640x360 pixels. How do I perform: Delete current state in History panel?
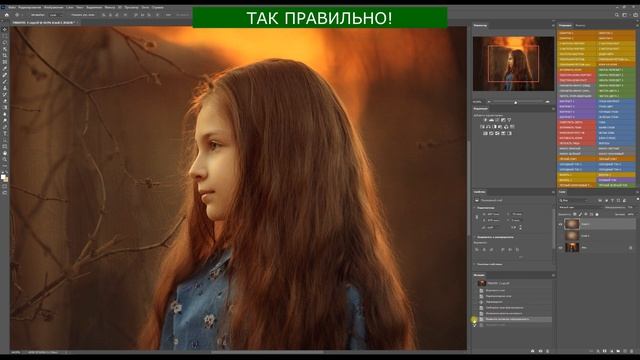coord(547,351)
